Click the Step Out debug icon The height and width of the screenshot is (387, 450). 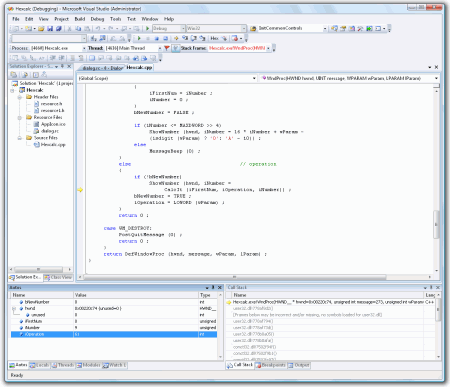[x=202, y=38]
